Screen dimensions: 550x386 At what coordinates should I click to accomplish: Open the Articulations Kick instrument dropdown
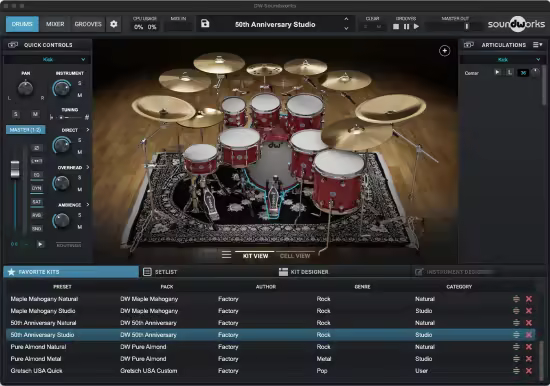pyautogui.click(x=502, y=59)
